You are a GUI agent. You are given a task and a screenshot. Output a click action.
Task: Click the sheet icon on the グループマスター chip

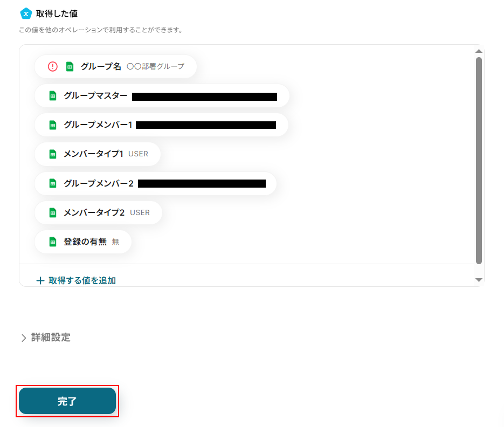tap(52, 96)
